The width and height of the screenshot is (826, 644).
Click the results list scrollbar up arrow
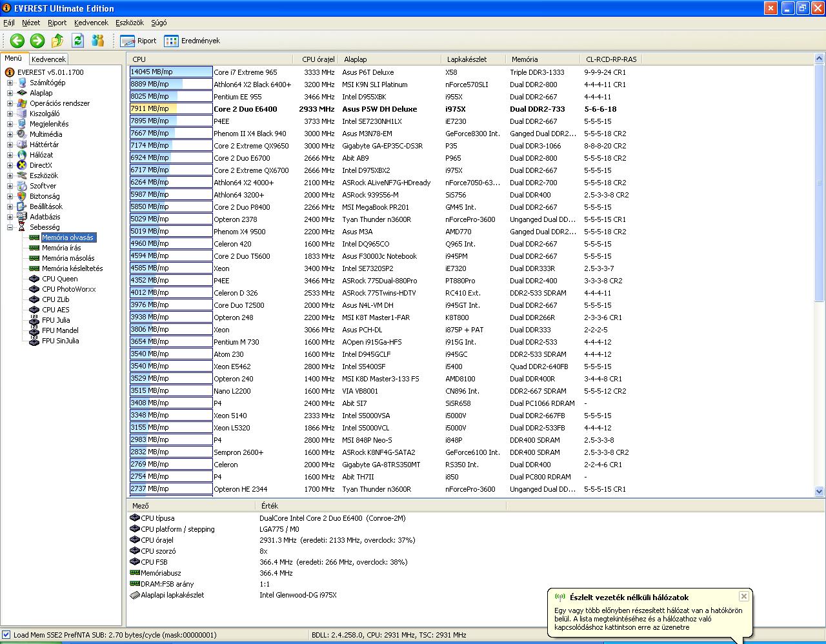click(820, 59)
